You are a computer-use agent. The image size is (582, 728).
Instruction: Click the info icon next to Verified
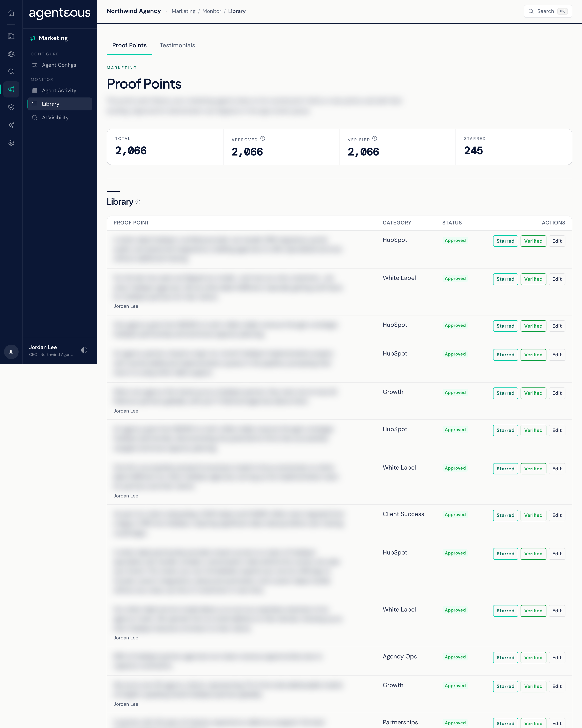[x=375, y=139]
